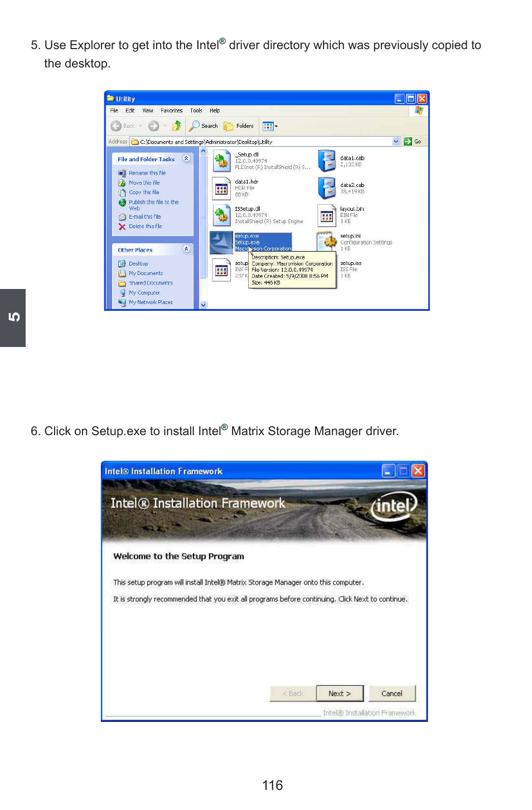Click the My Network Places icon
532x810 pixels.
pos(122,302)
